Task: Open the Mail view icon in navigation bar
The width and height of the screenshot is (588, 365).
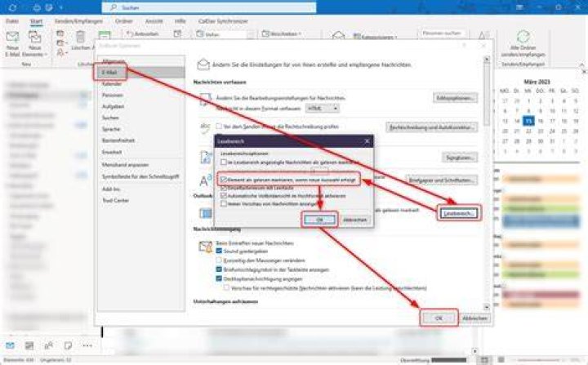Action: (10, 345)
